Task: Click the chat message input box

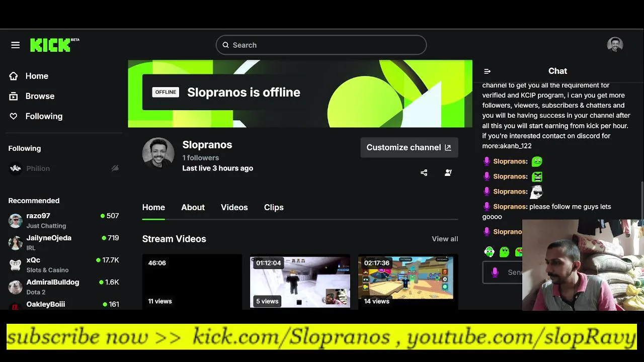Action: point(502,273)
